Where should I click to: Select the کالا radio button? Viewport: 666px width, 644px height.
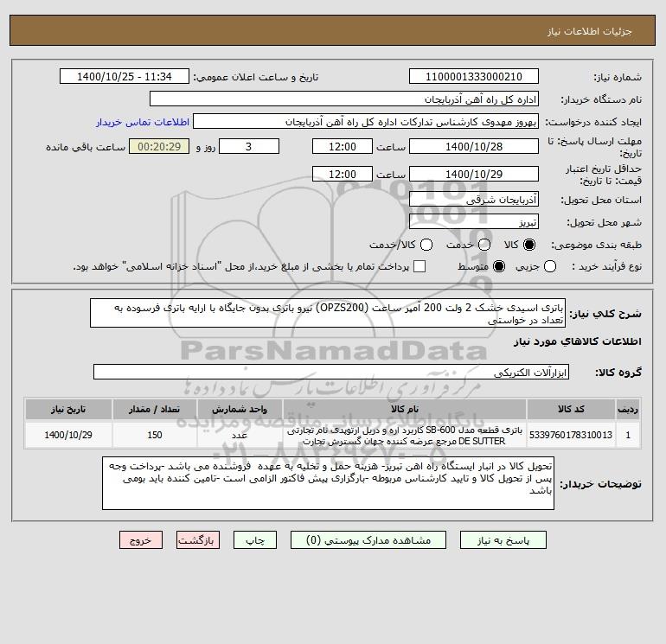pos(529,245)
